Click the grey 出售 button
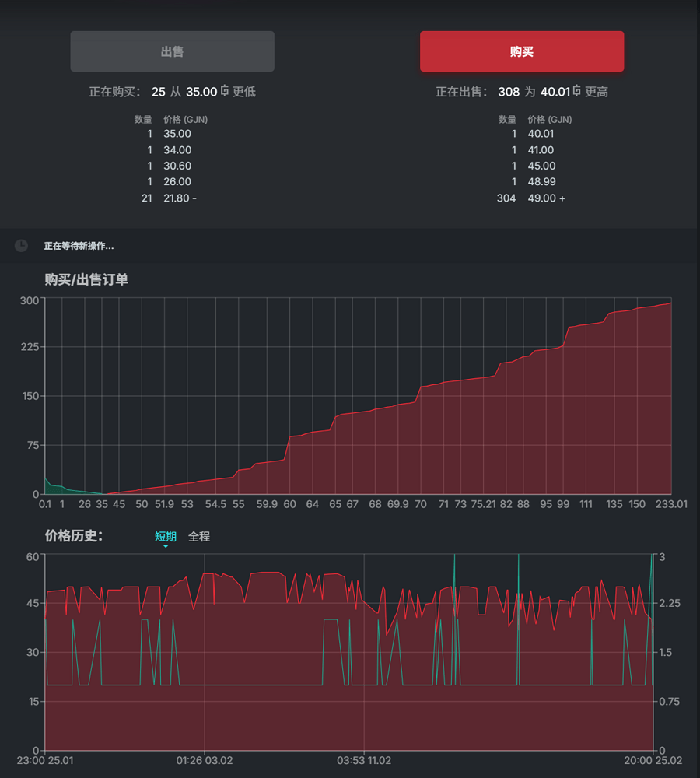Image resolution: width=700 pixels, height=778 pixels. point(172,51)
